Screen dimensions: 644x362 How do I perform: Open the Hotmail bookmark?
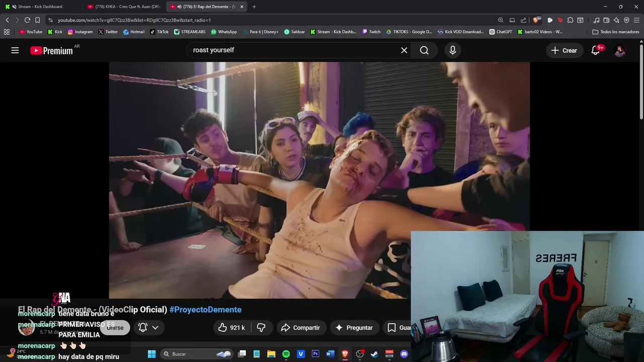134,32
